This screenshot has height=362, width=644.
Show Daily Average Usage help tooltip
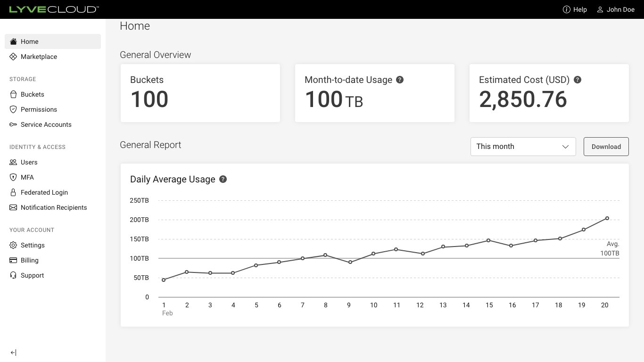223,179
